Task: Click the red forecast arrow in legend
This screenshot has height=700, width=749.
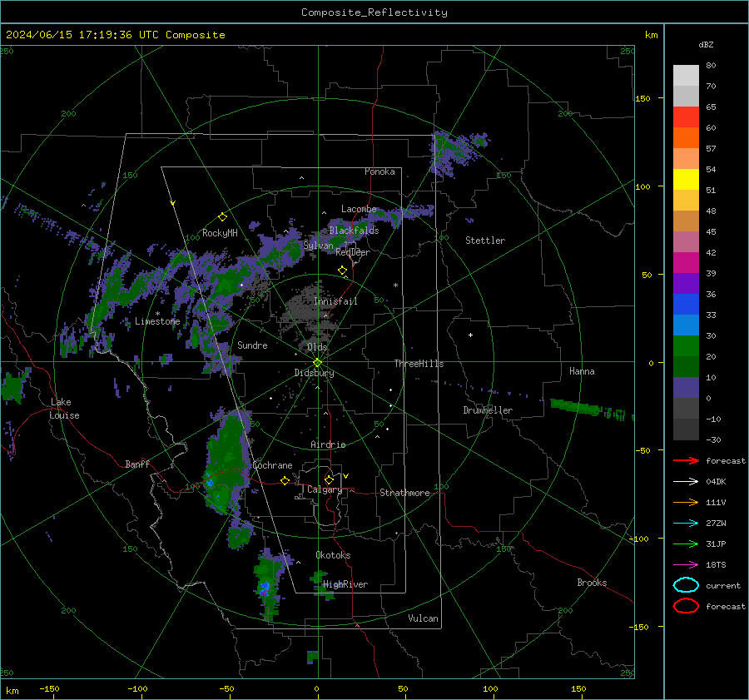Action: [686, 460]
